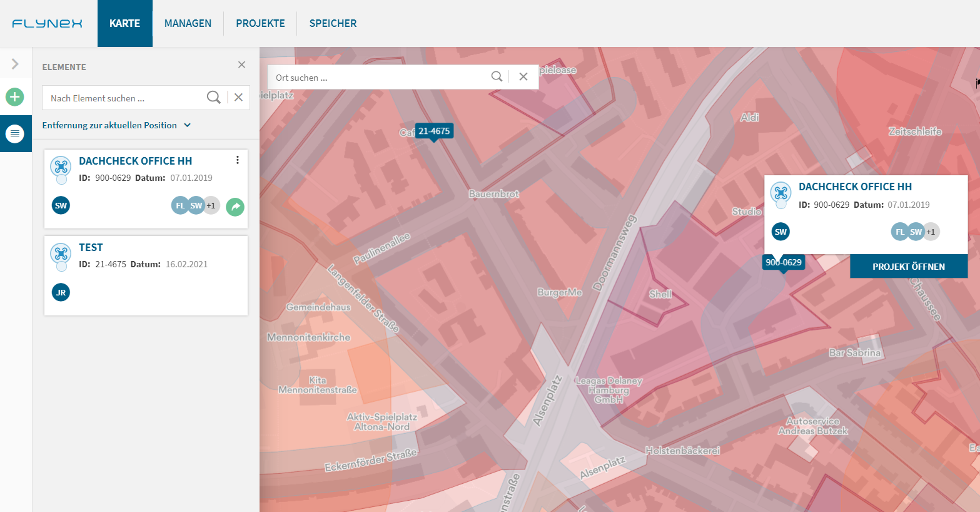Click the Bar Sabrina map label

[x=855, y=353]
